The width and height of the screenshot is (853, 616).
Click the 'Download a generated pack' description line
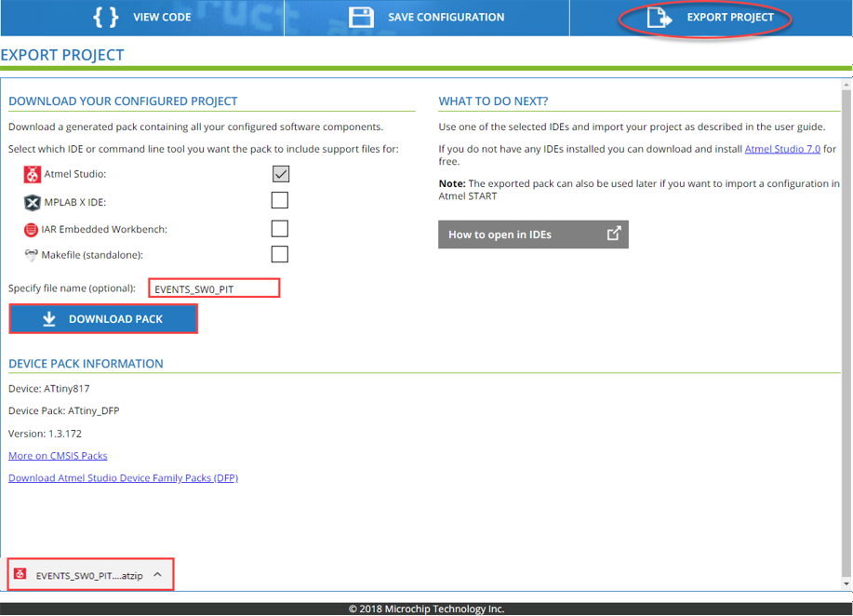[196, 127]
